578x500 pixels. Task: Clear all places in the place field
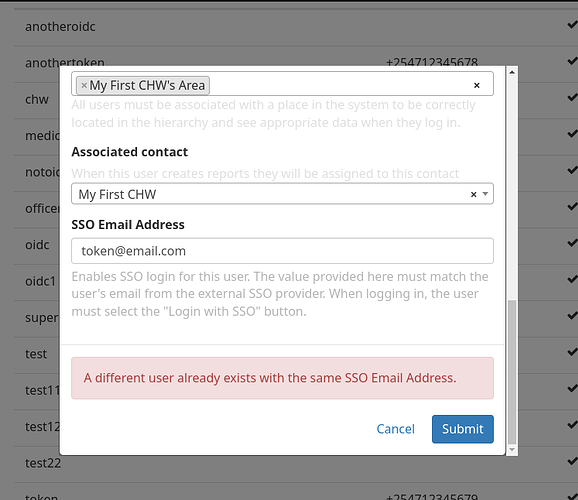(x=477, y=86)
